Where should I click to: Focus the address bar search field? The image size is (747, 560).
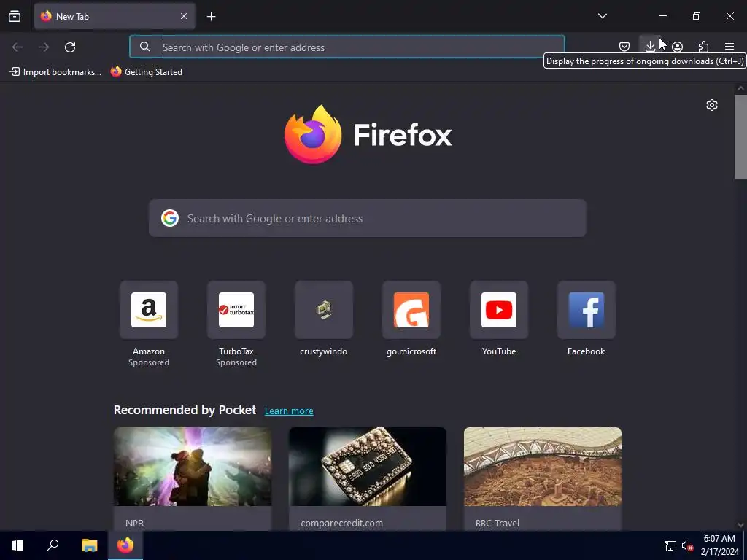[x=347, y=47]
